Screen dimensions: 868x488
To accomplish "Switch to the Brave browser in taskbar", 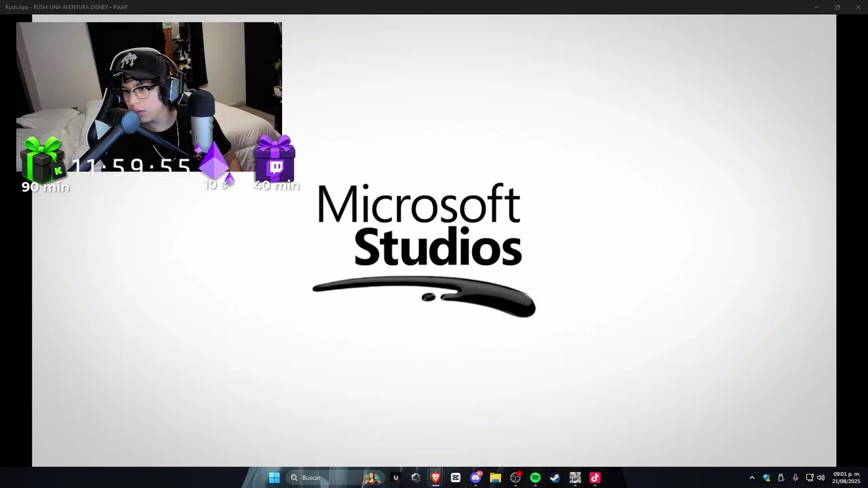I will pyautogui.click(x=436, y=478).
